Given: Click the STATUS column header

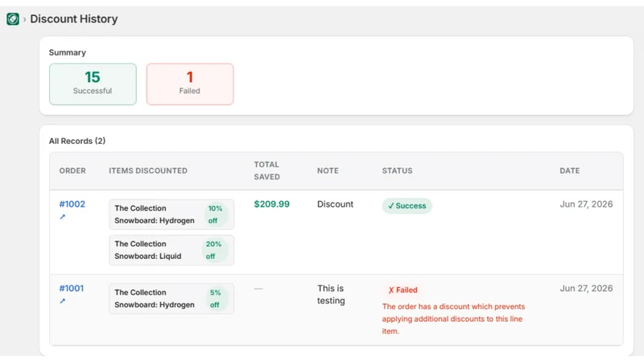Looking at the screenshot, I should click(397, 171).
